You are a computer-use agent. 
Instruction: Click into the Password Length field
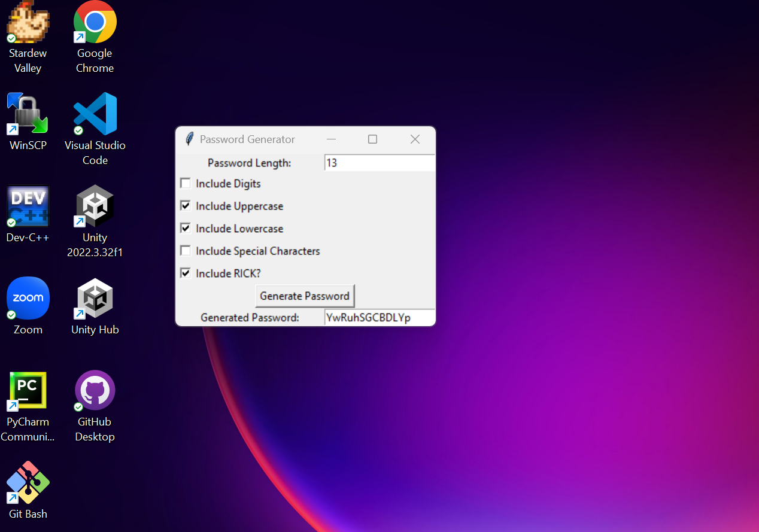coord(380,163)
